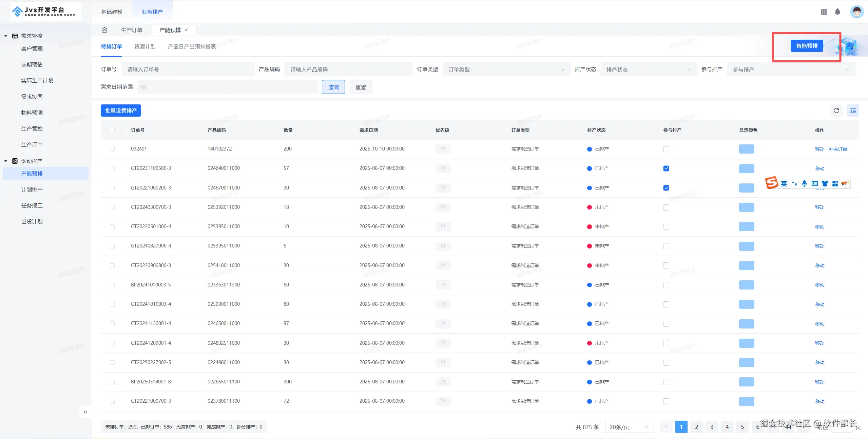Open column settings icon beside refresh
868x439 pixels.
point(853,111)
